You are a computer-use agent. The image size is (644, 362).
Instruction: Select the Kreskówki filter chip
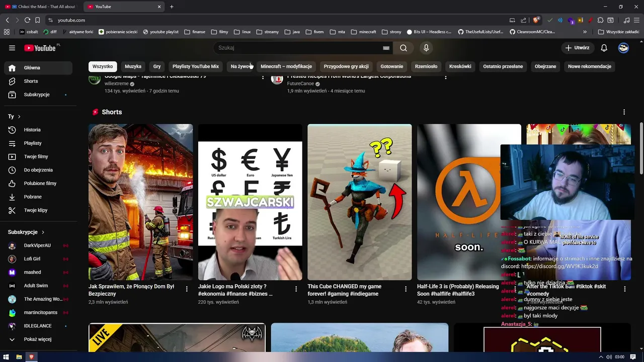(460, 66)
